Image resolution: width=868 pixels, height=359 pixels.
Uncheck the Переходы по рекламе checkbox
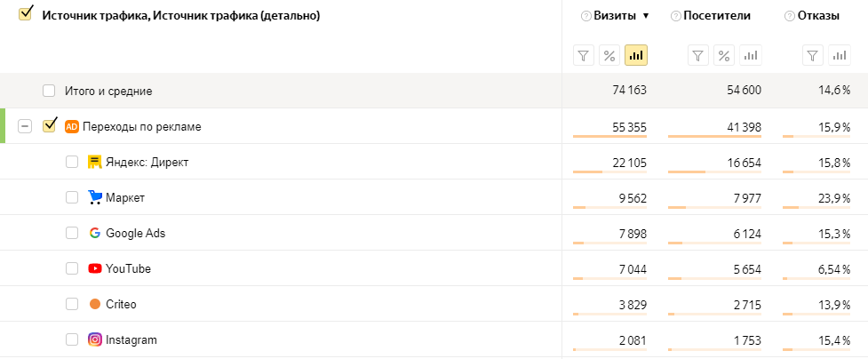pos(49,125)
